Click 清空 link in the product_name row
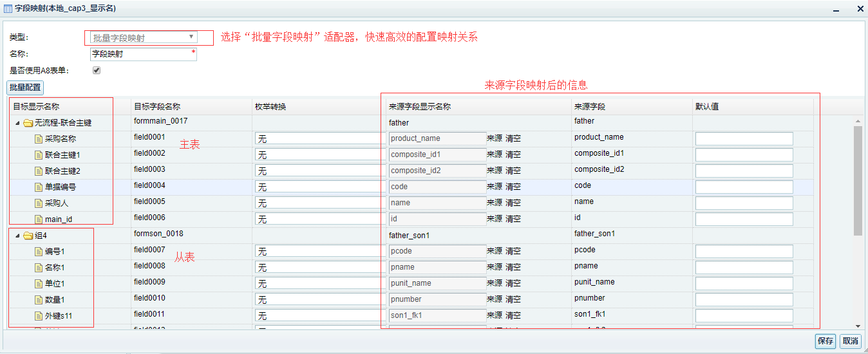Image resolution: width=868 pixels, height=354 pixels. (513, 138)
